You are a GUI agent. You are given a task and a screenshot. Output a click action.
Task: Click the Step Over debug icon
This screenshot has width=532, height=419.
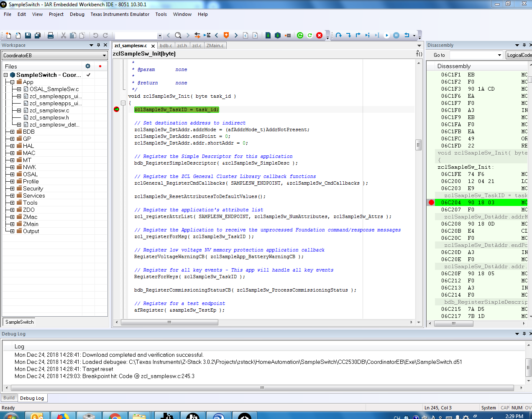338,36
